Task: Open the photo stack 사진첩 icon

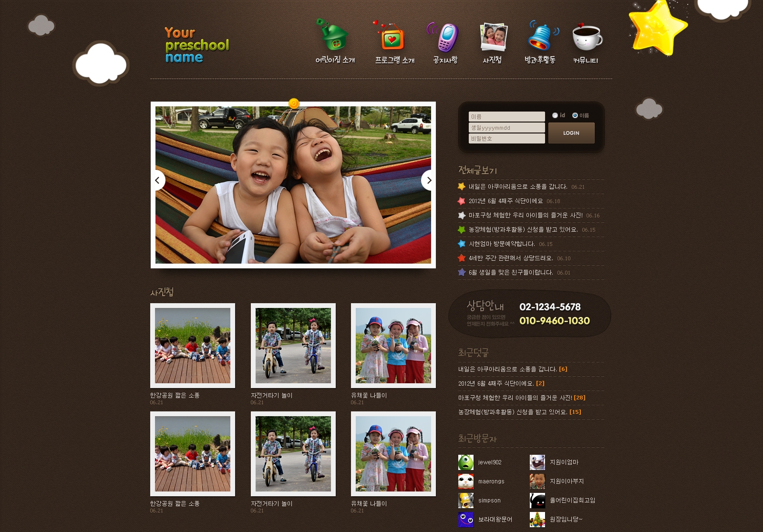Action: 493,37
